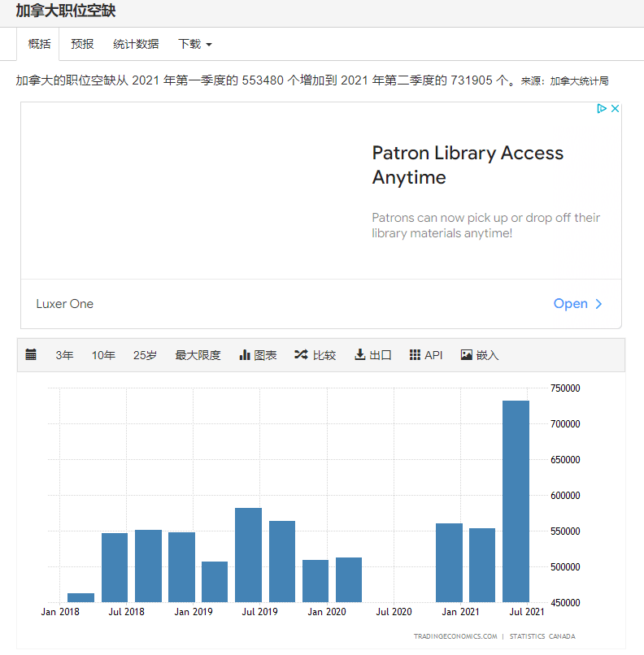Click the 加拿大统计局 source text

coord(579,80)
